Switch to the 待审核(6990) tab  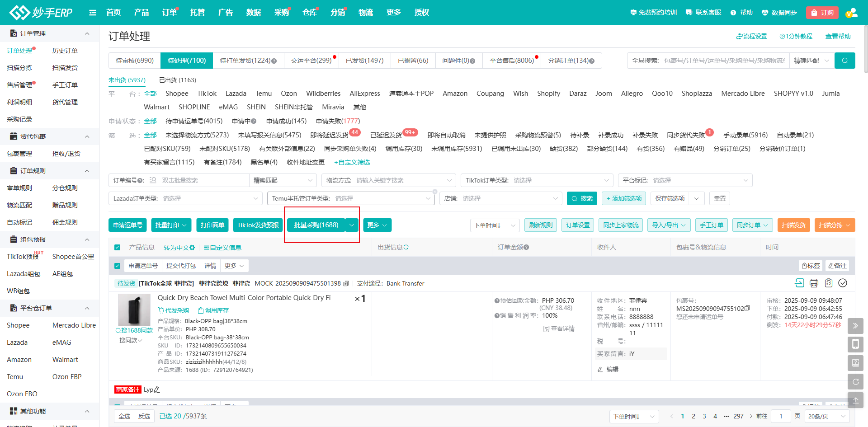[x=135, y=61]
